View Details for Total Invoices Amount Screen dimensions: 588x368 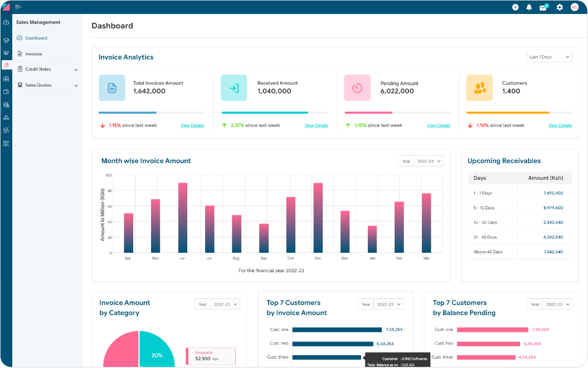coord(192,125)
